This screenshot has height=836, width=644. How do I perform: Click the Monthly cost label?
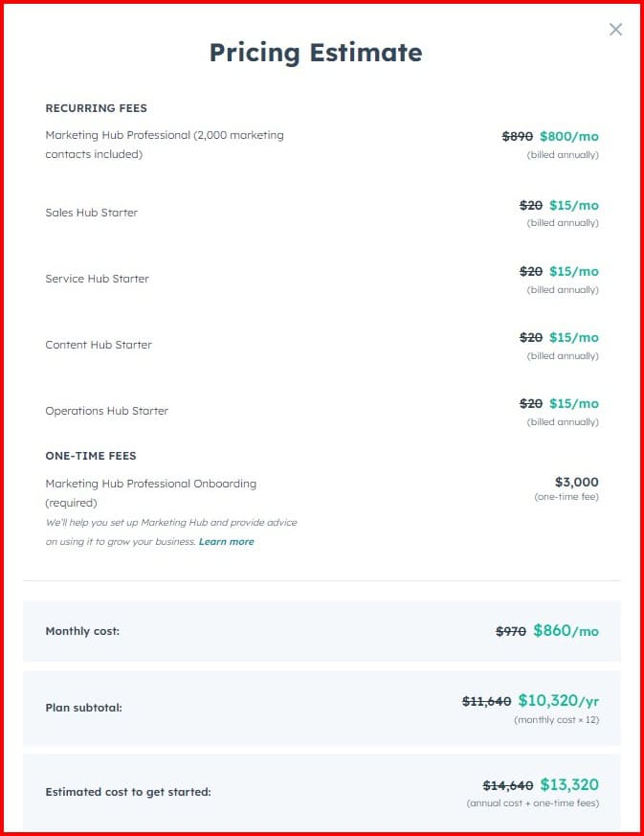click(x=82, y=631)
